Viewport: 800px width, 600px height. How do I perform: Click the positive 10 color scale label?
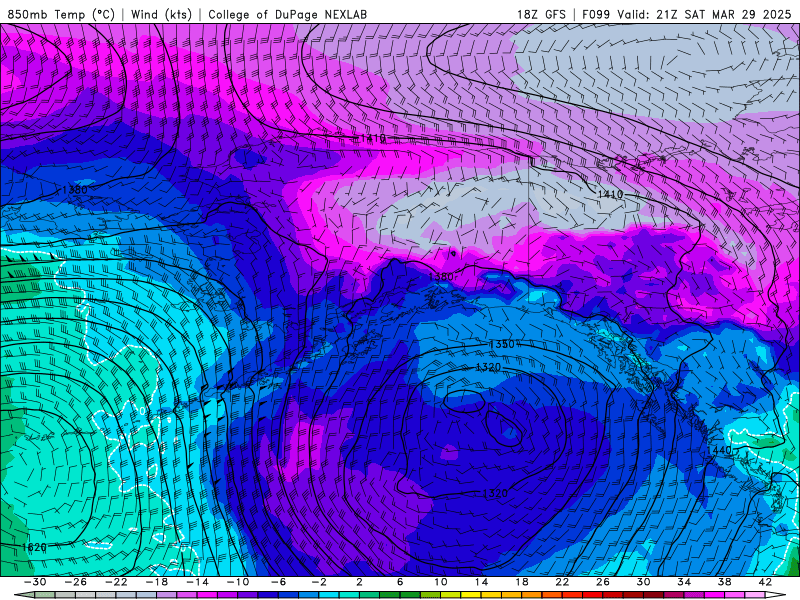click(x=441, y=582)
